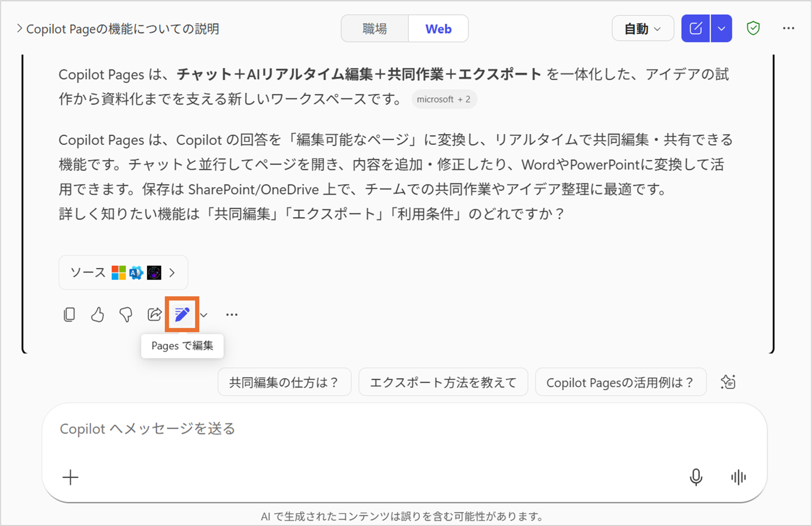Copy the Copilot response
The width and height of the screenshot is (812, 526).
pos(69,315)
